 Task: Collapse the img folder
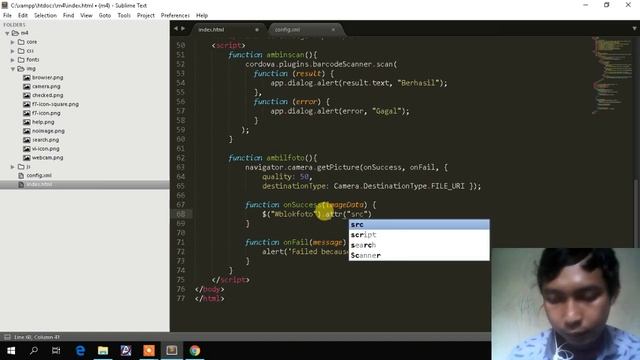pos(13,69)
